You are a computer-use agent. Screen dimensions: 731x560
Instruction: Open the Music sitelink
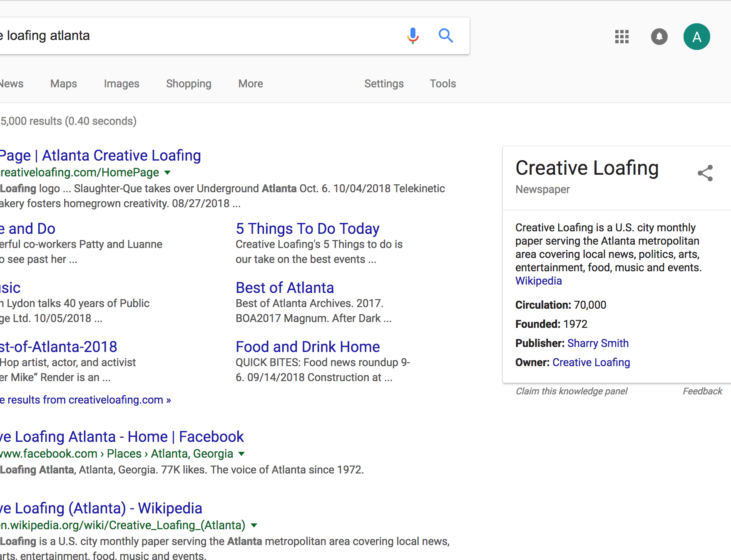pyautogui.click(x=10, y=288)
